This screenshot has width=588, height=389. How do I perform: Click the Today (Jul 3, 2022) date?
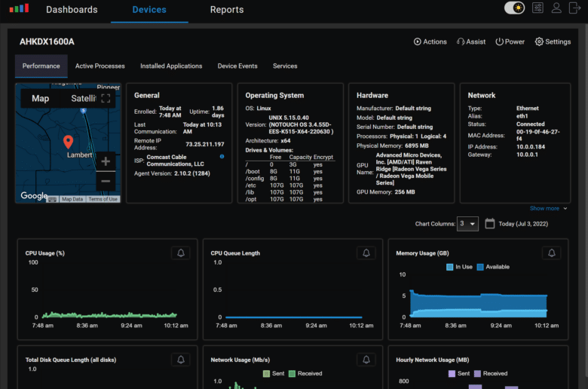pyautogui.click(x=523, y=224)
